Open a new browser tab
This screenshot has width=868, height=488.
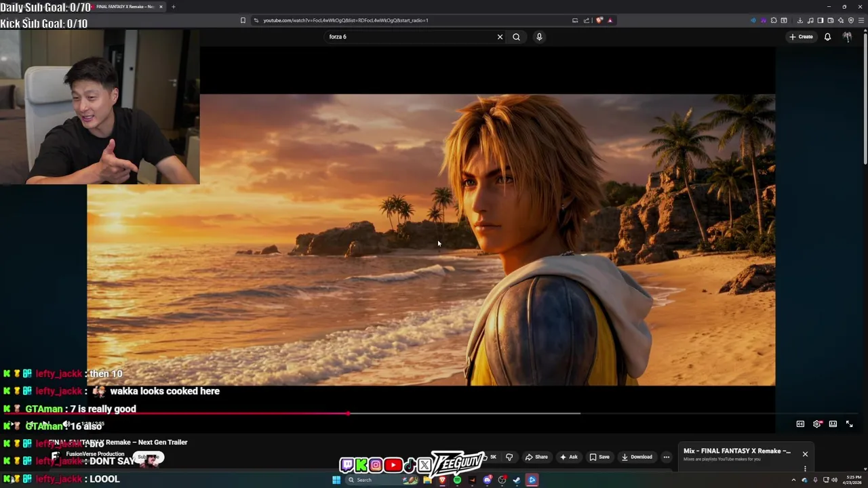pyautogui.click(x=173, y=7)
